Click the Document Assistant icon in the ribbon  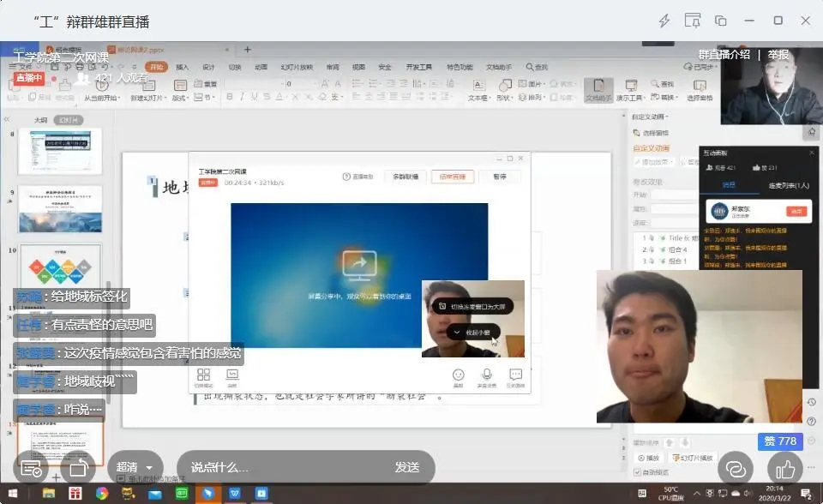point(599,90)
